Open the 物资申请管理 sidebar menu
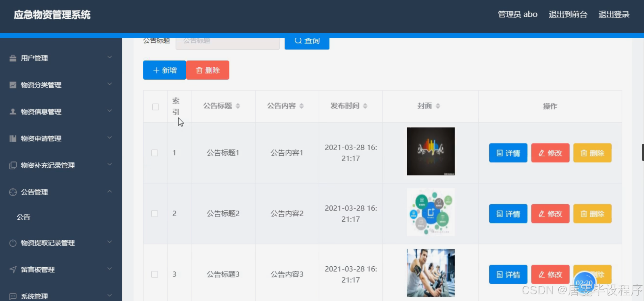 [61, 138]
